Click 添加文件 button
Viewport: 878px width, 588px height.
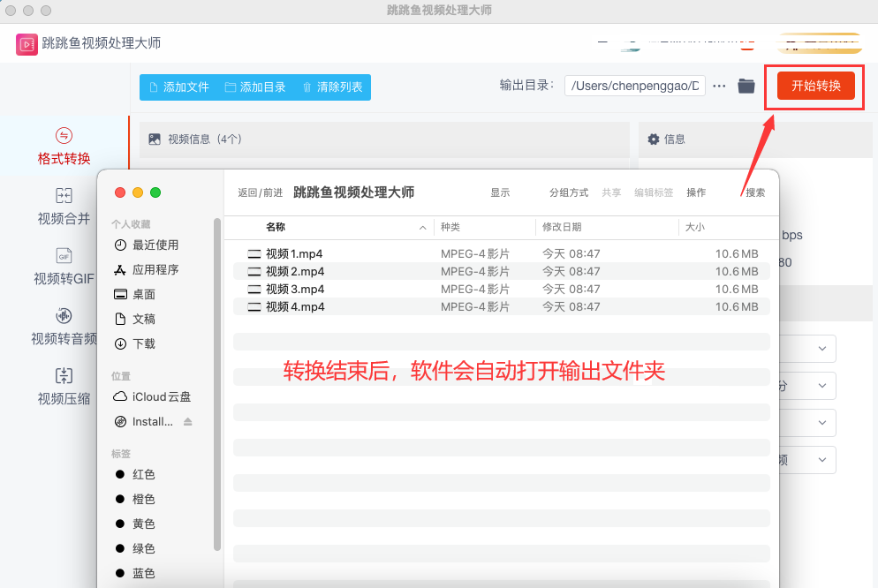tap(179, 87)
